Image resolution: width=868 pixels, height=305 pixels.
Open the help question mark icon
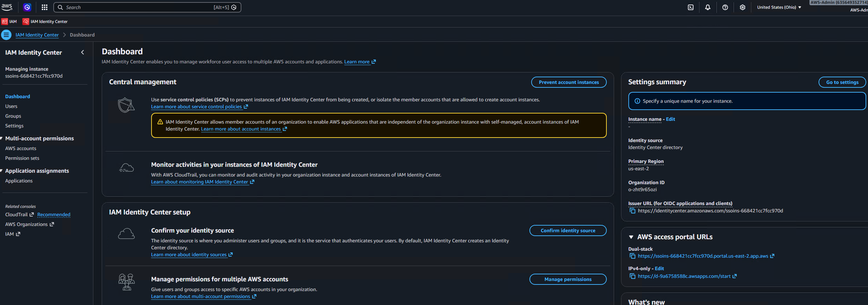point(725,7)
